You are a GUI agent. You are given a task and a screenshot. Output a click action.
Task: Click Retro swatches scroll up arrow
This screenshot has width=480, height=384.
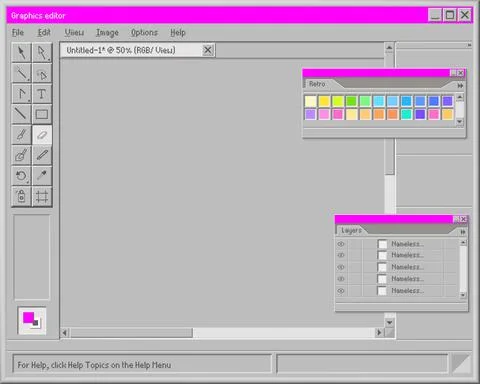(x=460, y=97)
